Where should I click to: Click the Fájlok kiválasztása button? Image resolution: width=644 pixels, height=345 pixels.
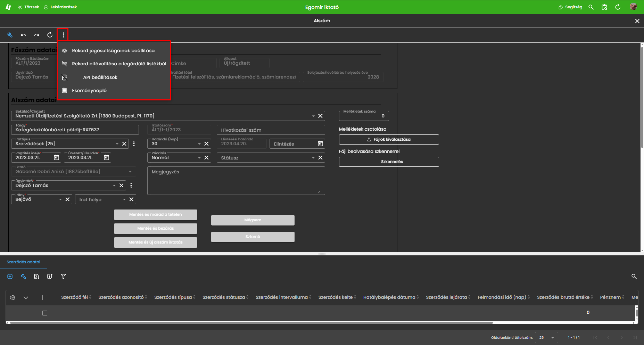click(389, 139)
